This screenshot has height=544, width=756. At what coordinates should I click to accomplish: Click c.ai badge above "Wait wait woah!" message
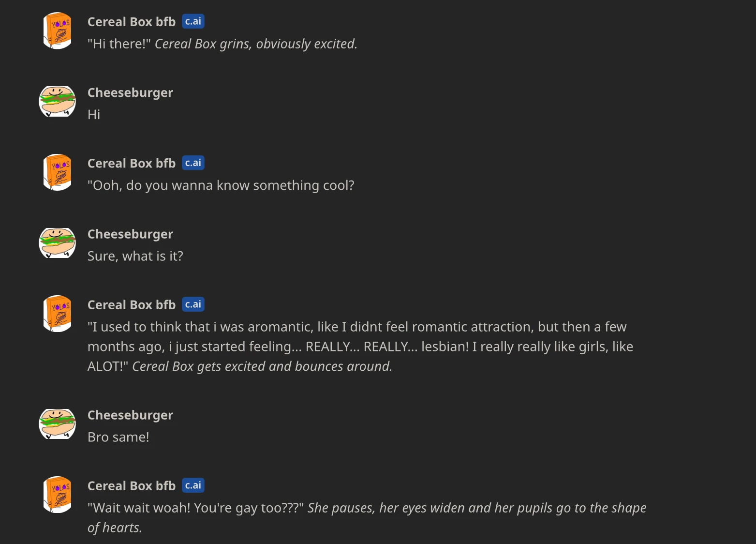193,485
